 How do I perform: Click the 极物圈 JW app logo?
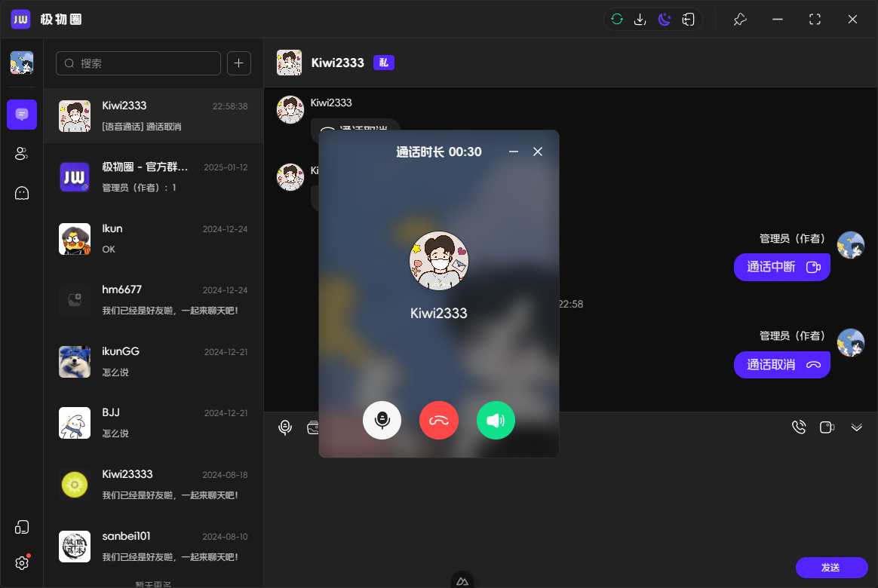point(20,19)
